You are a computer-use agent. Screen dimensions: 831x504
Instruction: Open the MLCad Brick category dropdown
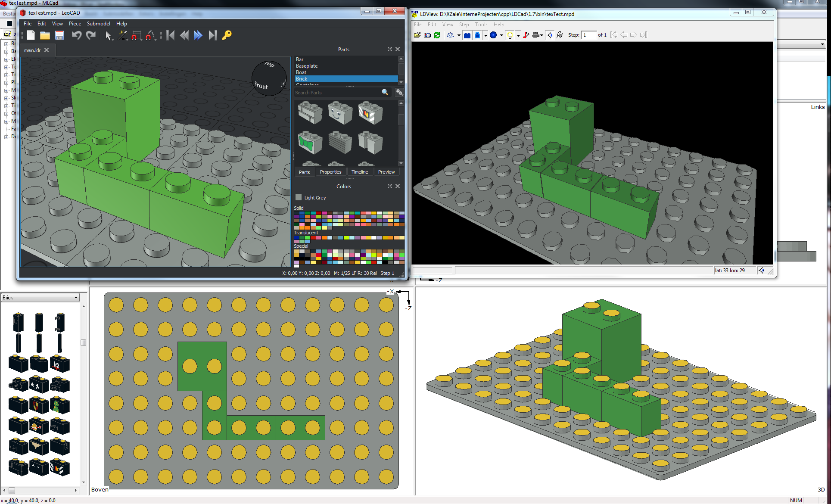[x=76, y=298]
